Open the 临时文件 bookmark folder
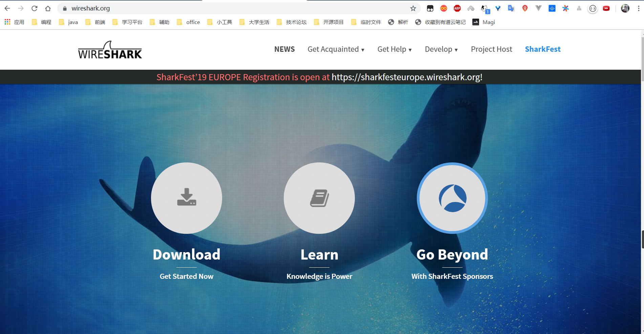This screenshot has width=644, height=334. (366, 22)
